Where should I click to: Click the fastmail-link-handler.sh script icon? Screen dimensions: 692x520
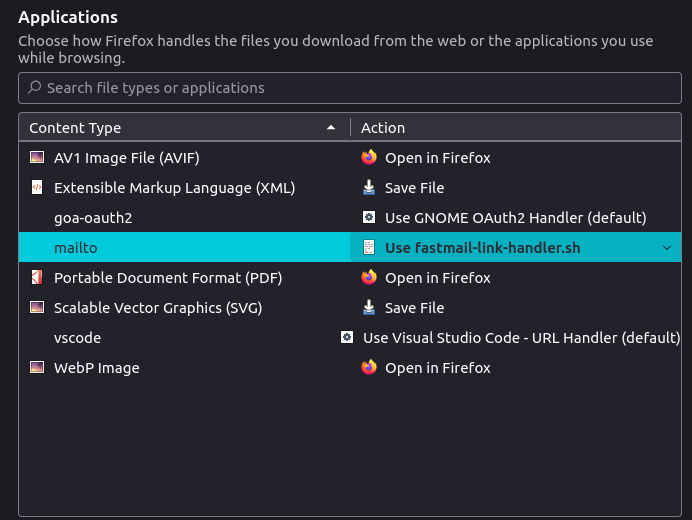[369, 247]
